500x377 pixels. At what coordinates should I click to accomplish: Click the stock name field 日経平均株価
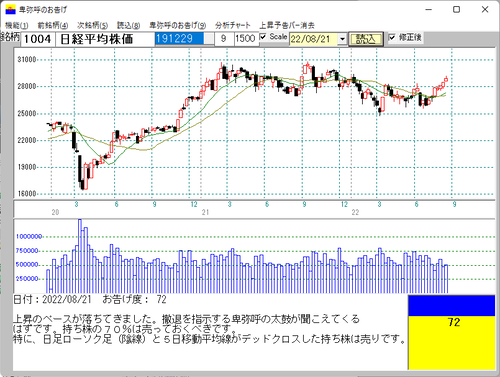coord(104,39)
